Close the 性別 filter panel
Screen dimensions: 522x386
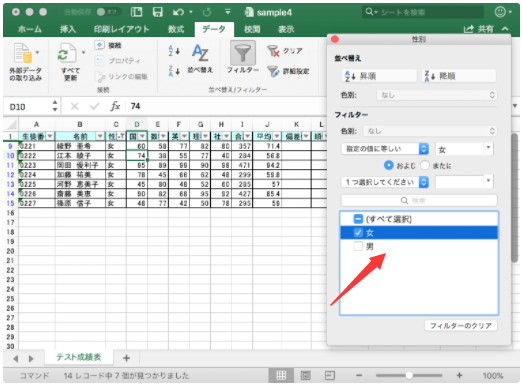pos(335,40)
